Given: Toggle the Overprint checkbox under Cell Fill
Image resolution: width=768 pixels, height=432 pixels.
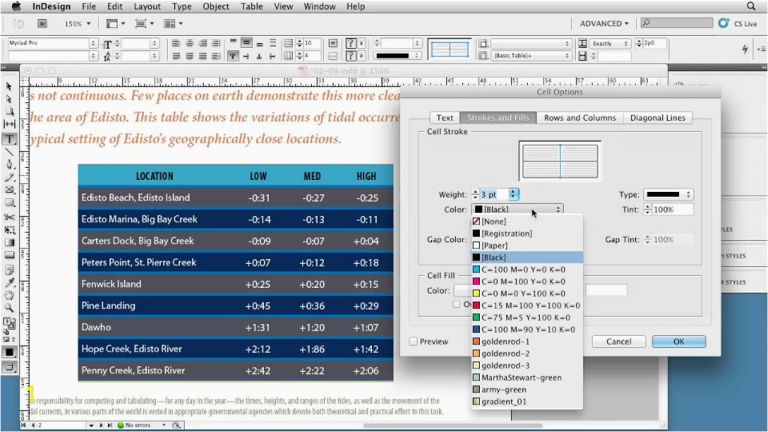Looking at the screenshot, I should (x=456, y=304).
